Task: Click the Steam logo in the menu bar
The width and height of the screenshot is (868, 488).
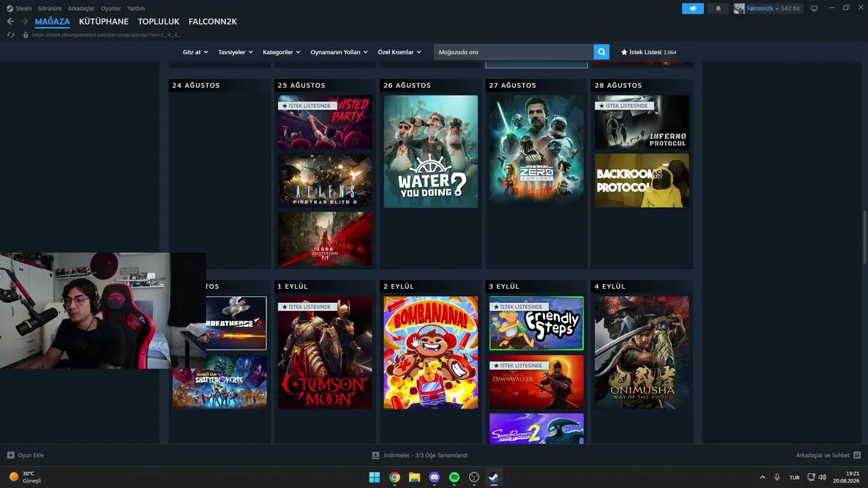Action: [9, 8]
